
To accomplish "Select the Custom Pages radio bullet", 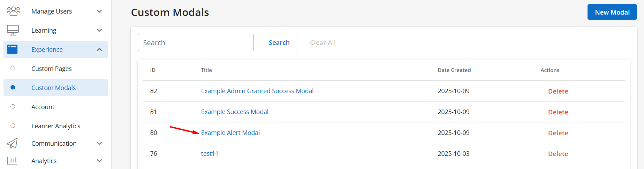I will coord(13,69).
